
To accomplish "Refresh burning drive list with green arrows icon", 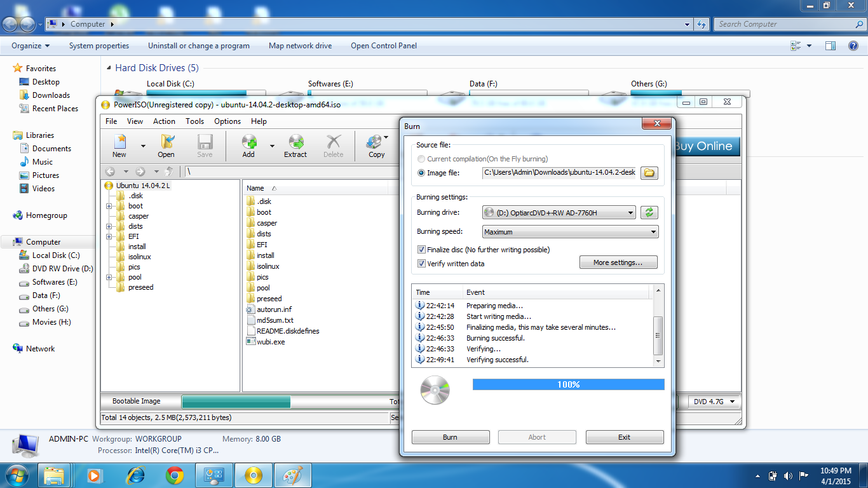I will (x=649, y=213).
